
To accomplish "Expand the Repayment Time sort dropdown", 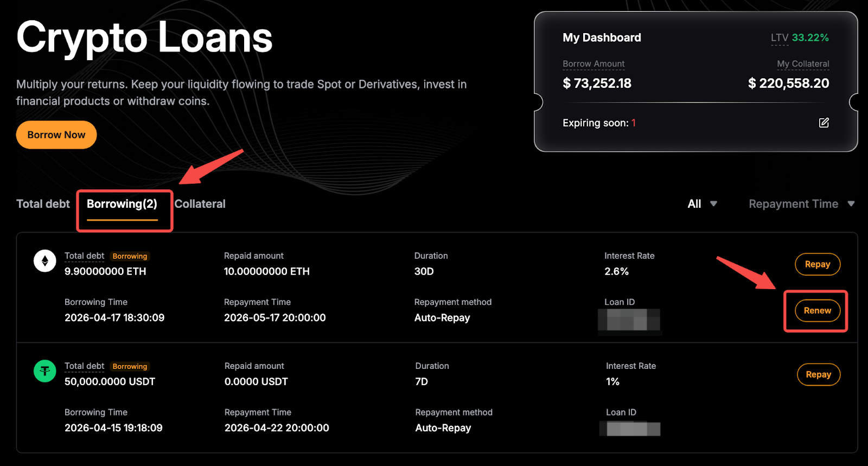I will (801, 204).
